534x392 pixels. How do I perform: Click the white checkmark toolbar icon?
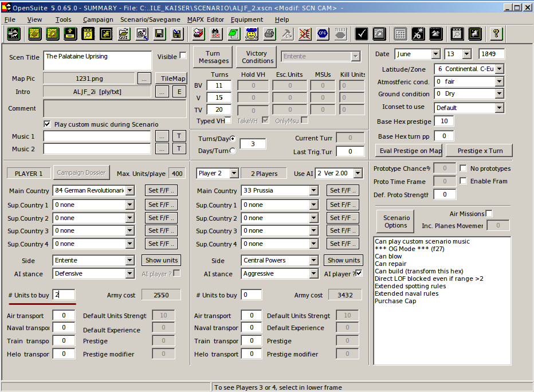click(x=362, y=34)
